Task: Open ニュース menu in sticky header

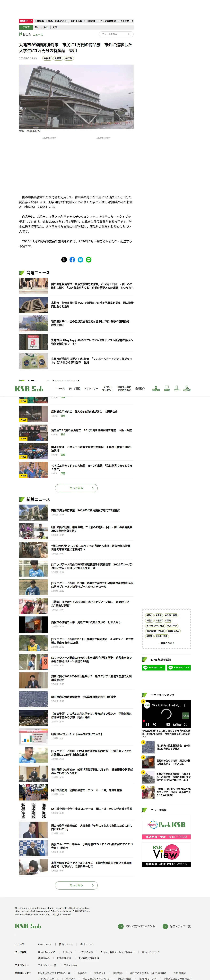Action: coord(60,389)
